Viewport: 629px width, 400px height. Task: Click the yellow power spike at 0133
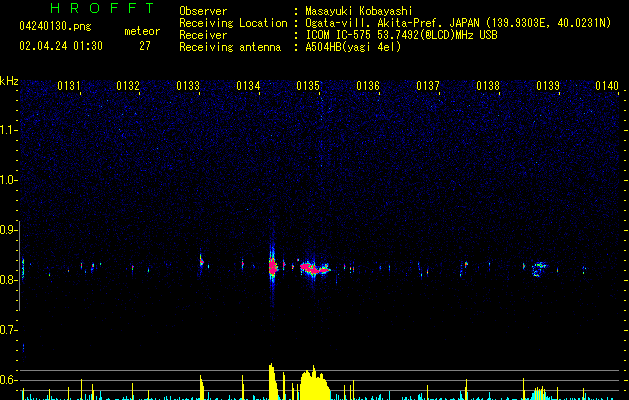(202, 388)
